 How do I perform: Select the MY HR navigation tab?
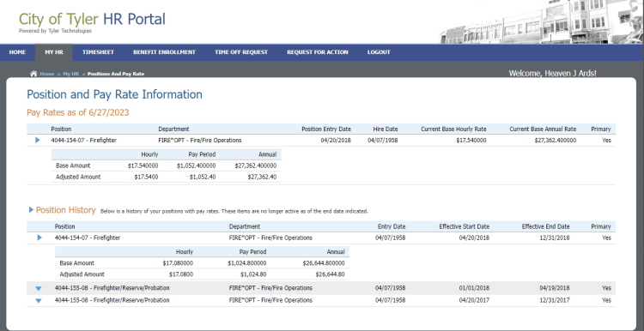point(54,52)
